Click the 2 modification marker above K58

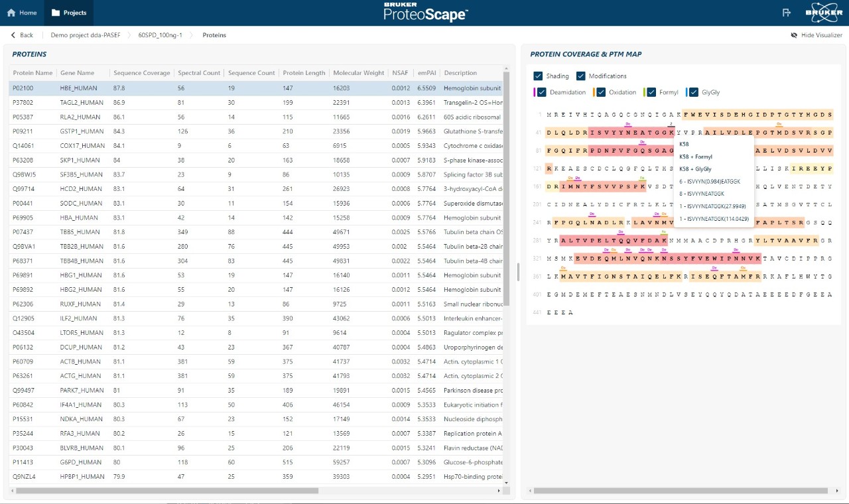click(x=671, y=124)
